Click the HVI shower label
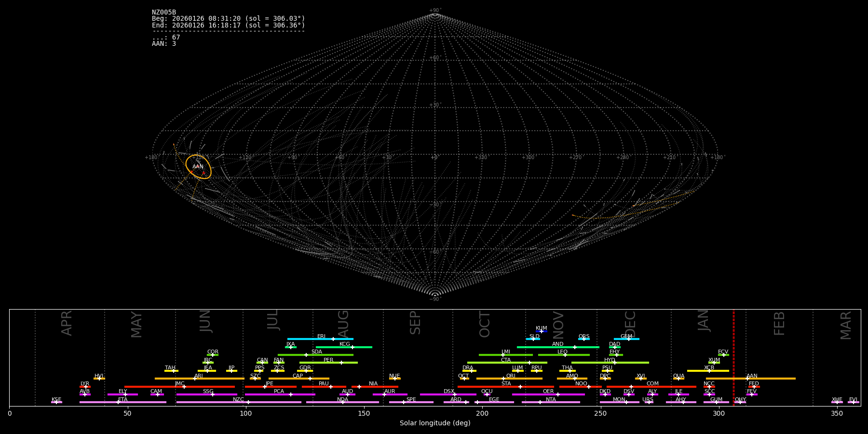The width and height of the screenshot is (868, 434). coord(99,376)
